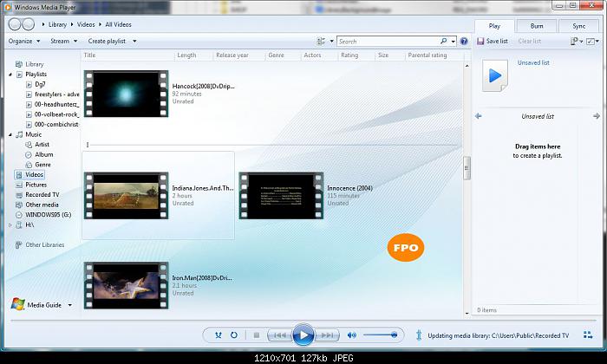Open the Create playlist dropdown arrow
Viewport: 607px width, 364px height.
pos(134,41)
